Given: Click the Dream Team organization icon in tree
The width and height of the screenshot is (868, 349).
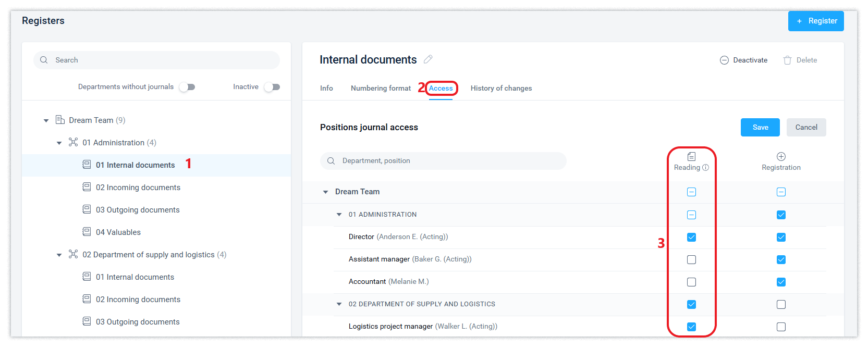Looking at the screenshot, I should [x=60, y=120].
